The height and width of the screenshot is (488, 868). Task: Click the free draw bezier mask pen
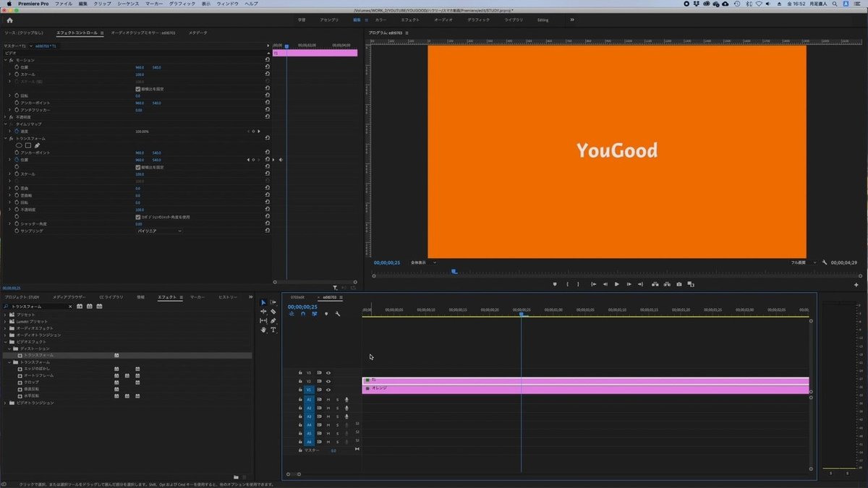37,145
